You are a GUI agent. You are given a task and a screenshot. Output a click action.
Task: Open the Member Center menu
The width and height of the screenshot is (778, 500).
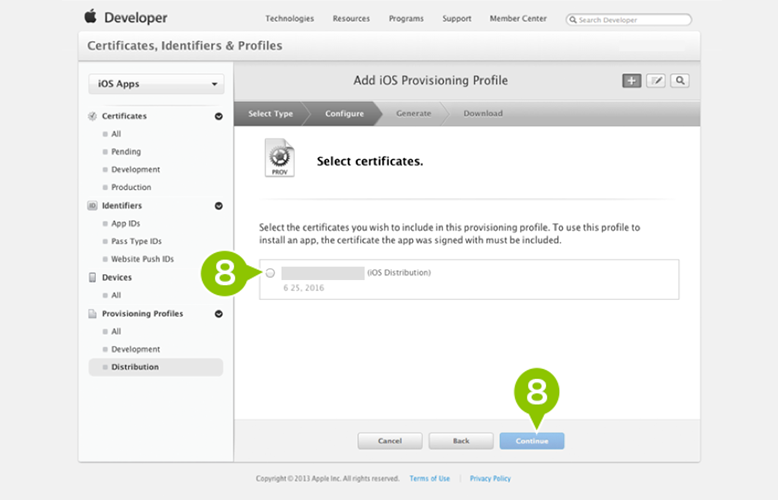click(518, 18)
